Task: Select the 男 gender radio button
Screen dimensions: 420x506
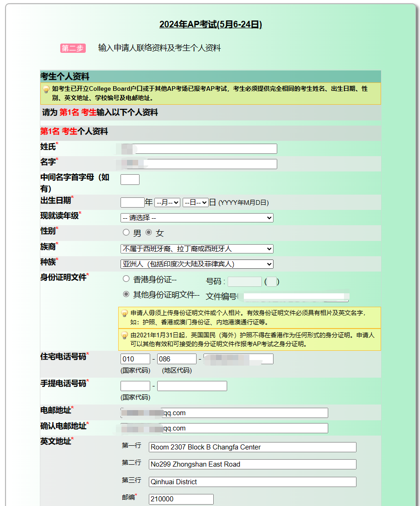Action: pos(126,232)
